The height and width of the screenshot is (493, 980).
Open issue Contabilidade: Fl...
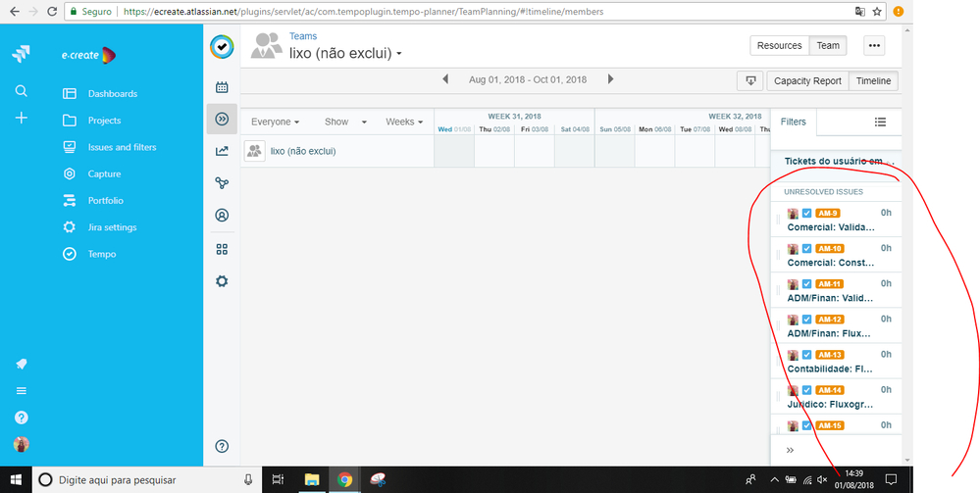831,369
